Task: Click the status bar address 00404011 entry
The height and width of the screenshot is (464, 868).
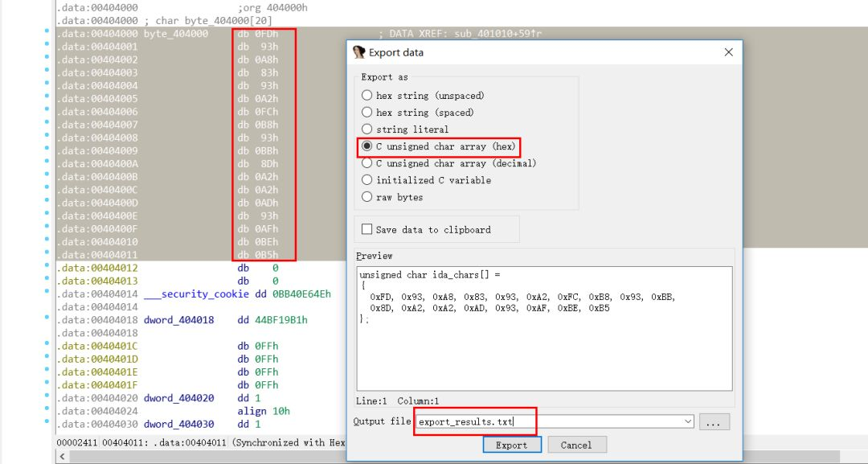Action: (125, 442)
